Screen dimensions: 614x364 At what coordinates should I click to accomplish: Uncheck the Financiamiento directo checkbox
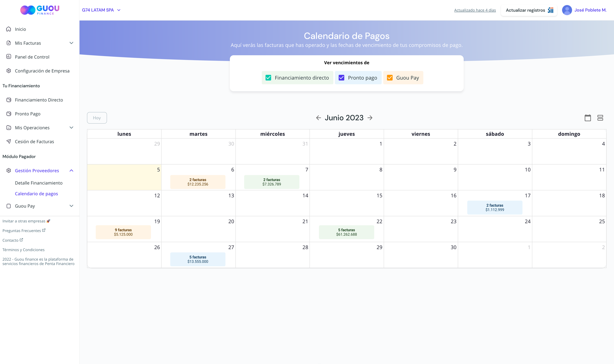tap(268, 78)
